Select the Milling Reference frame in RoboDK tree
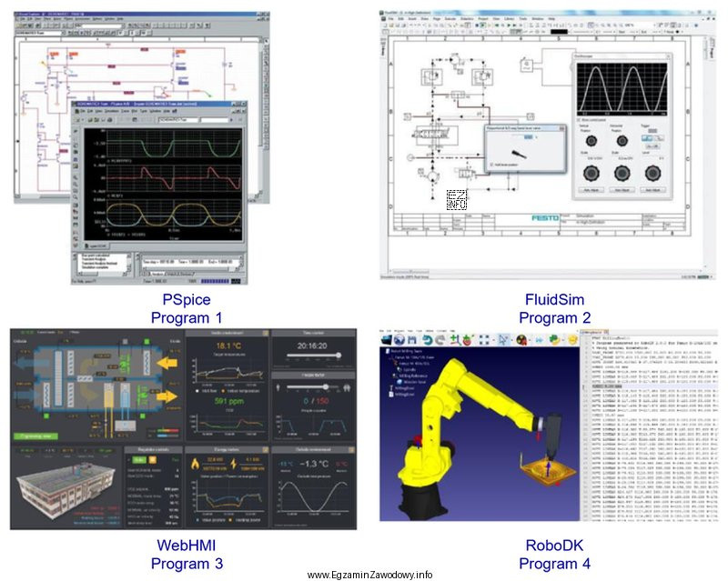 409,376
